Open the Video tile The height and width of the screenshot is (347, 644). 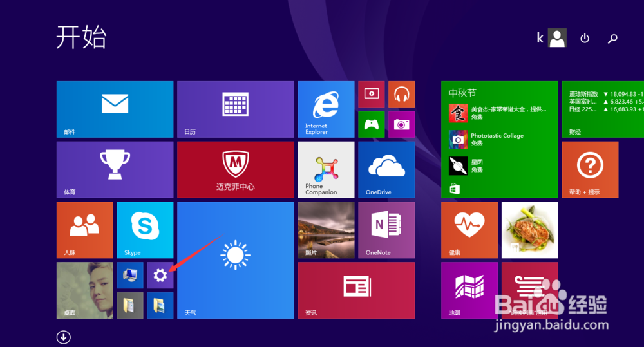point(372,94)
